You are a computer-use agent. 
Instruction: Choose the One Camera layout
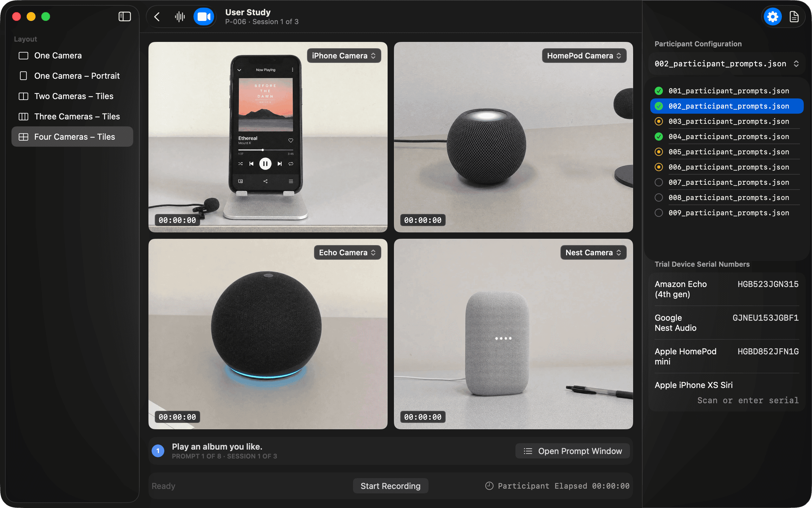pyautogui.click(x=72, y=56)
